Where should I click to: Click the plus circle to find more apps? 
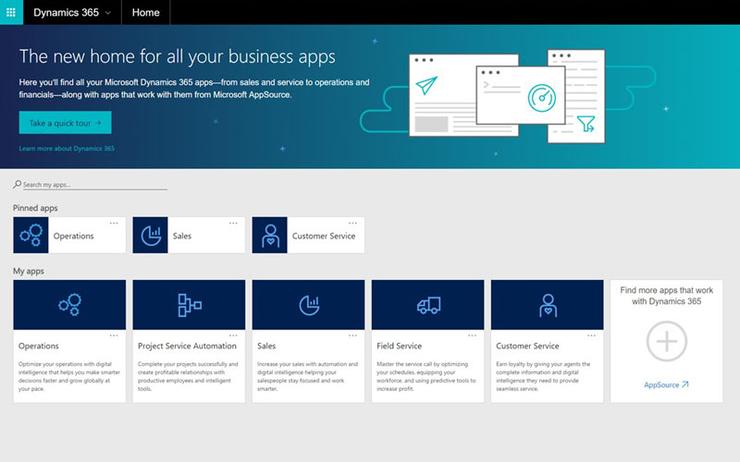click(x=666, y=341)
